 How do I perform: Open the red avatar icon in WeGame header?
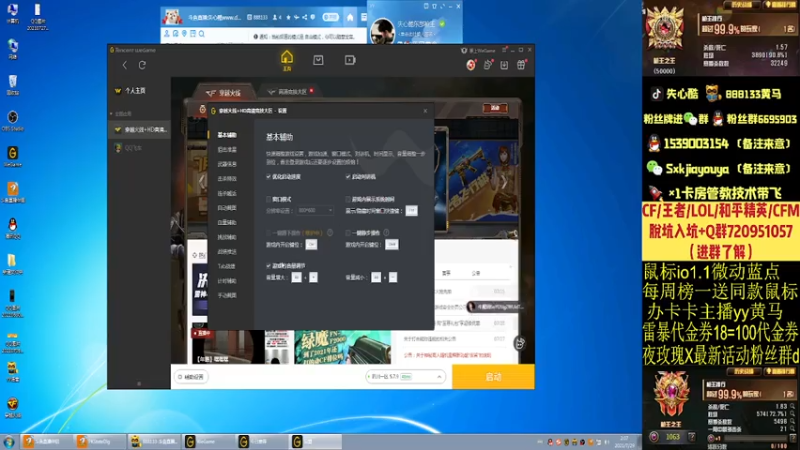pyautogui.click(x=471, y=65)
